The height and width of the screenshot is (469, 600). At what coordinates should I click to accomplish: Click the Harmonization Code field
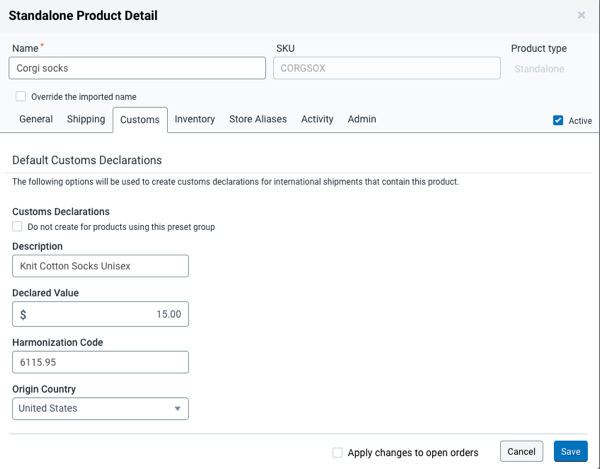click(x=100, y=362)
